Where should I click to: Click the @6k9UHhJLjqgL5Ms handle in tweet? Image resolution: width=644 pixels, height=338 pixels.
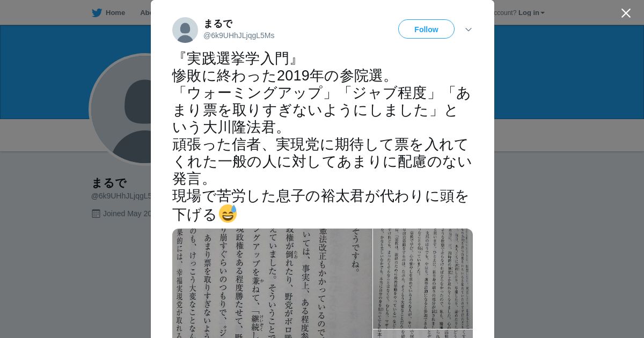pyautogui.click(x=239, y=35)
